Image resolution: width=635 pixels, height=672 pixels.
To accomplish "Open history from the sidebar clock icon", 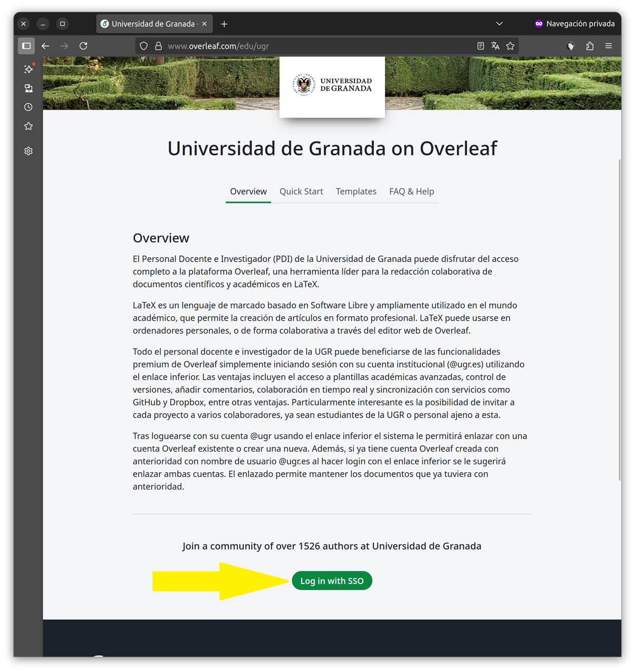I will (x=28, y=107).
